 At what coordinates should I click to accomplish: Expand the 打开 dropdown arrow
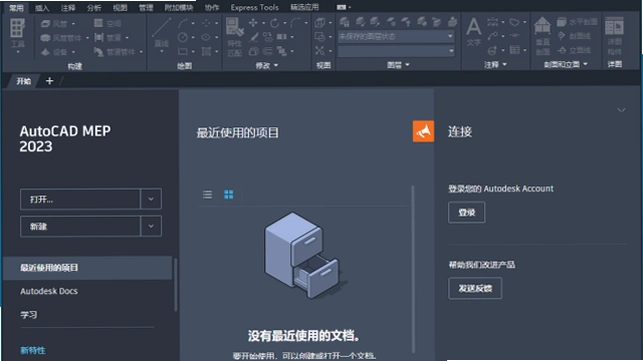[151, 199]
